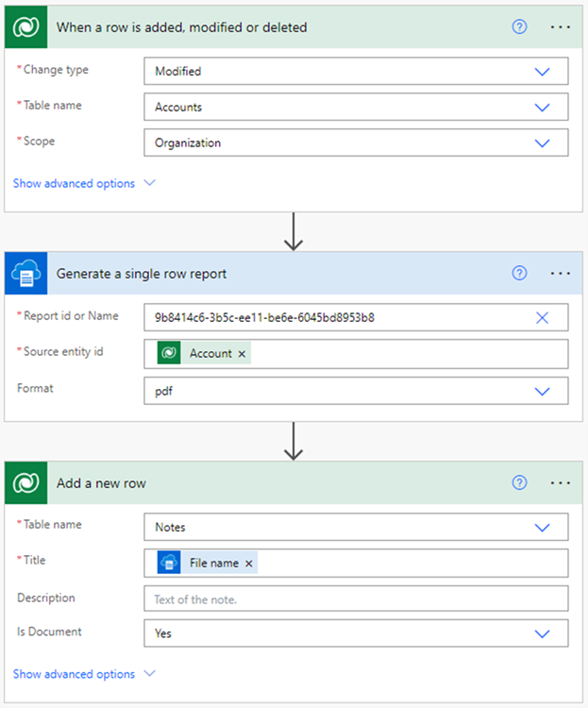
Task: Click the Dataverse icon on the trigger card
Action: (25, 27)
